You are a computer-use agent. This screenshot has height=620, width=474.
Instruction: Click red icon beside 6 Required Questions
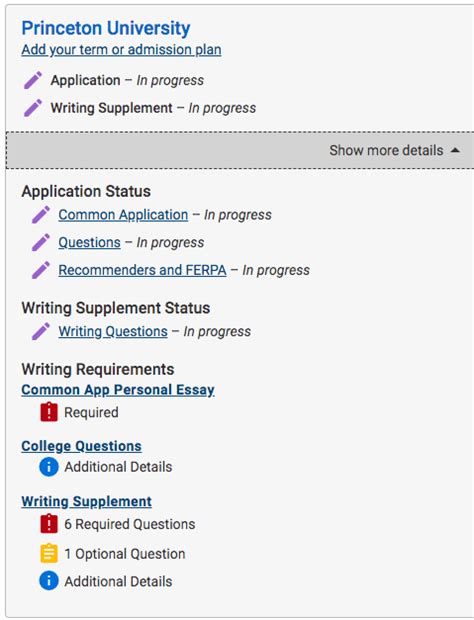[49, 524]
